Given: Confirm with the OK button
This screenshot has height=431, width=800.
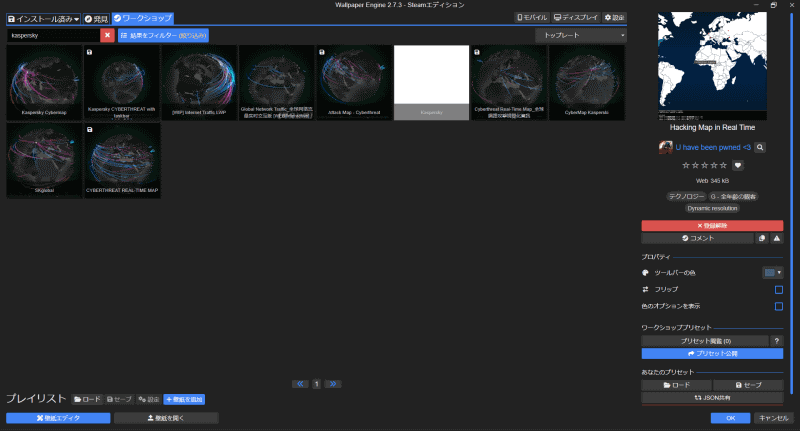Looking at the screenshot, I should 731,418.
